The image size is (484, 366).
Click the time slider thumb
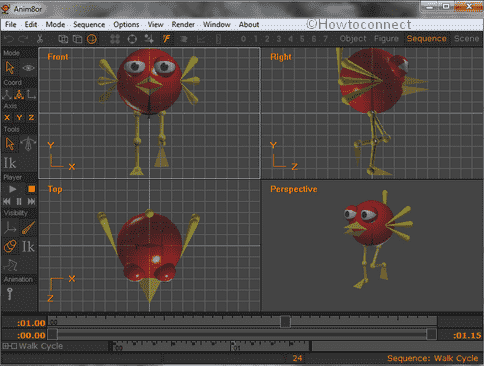[x=285, y=322]
